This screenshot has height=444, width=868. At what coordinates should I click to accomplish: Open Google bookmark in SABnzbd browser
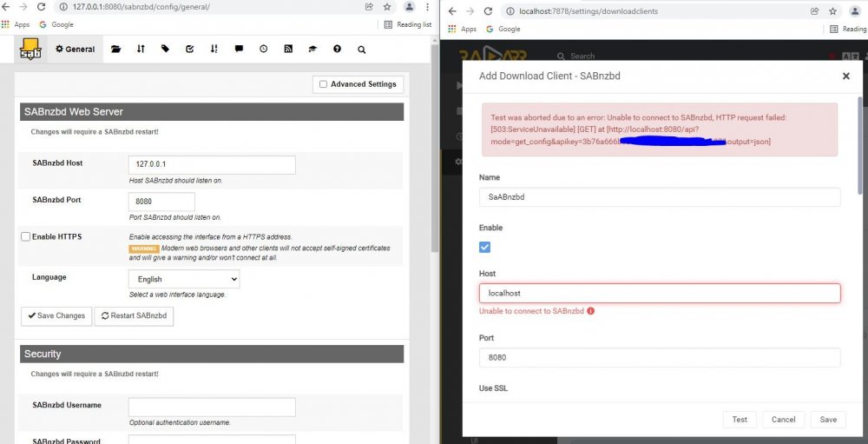(56, 24)
